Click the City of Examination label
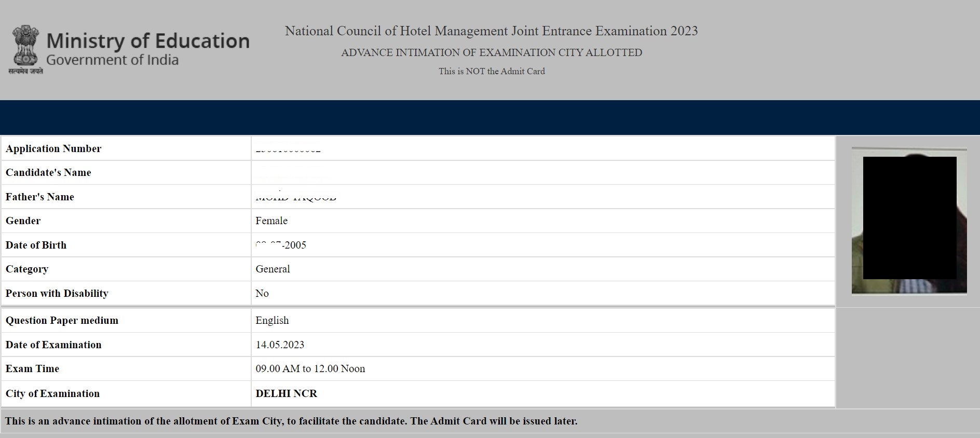 (52, 394)
